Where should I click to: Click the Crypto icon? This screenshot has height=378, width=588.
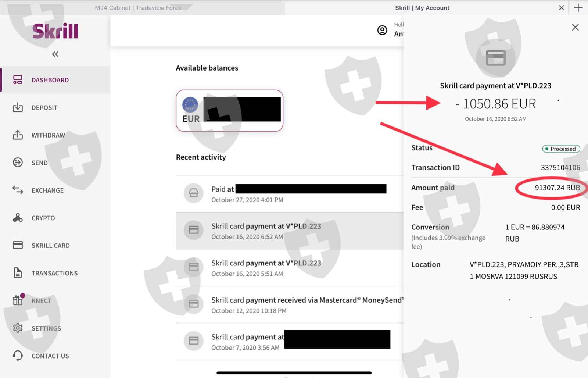(x=18, y=218)
